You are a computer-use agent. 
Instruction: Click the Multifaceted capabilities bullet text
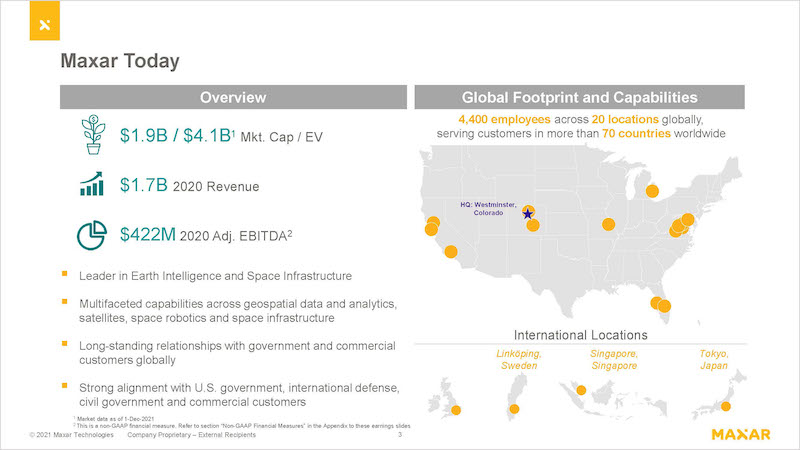[238, 311]
